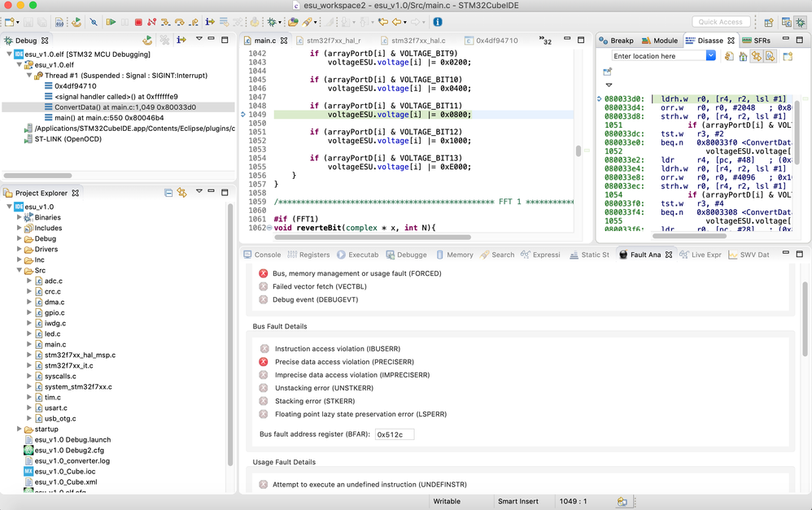Click the Step Over toolbar icon
The image size is (812, 510).
(180, 22)
